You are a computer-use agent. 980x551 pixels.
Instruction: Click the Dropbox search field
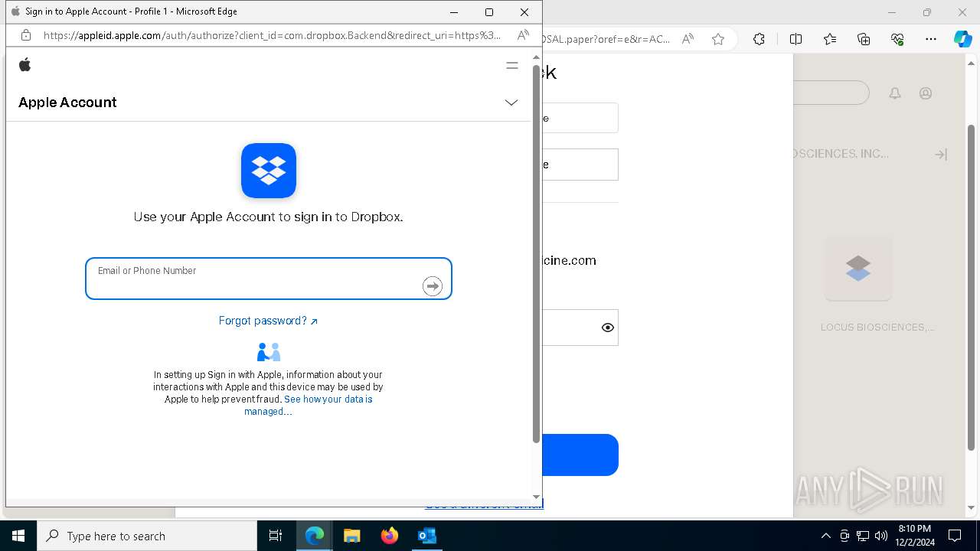coord(831,93)
